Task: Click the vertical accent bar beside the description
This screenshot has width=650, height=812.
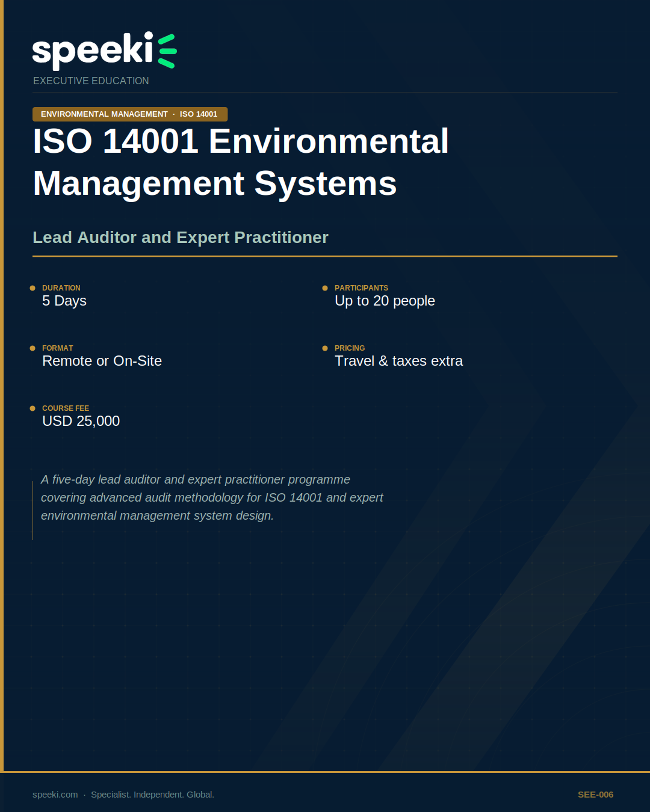Action: pos(32,505)
